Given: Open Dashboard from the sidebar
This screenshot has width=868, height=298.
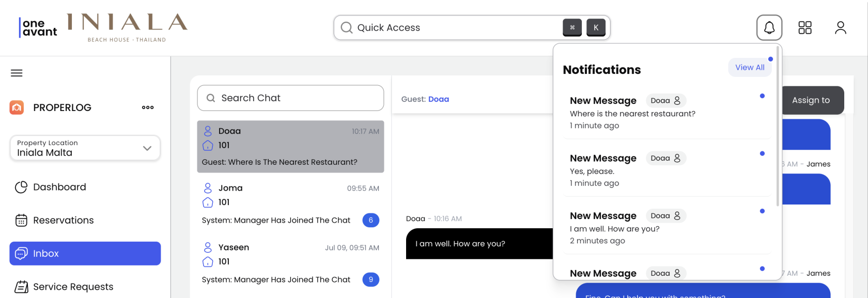Looking at the screenshot, I should click(59, 187).
